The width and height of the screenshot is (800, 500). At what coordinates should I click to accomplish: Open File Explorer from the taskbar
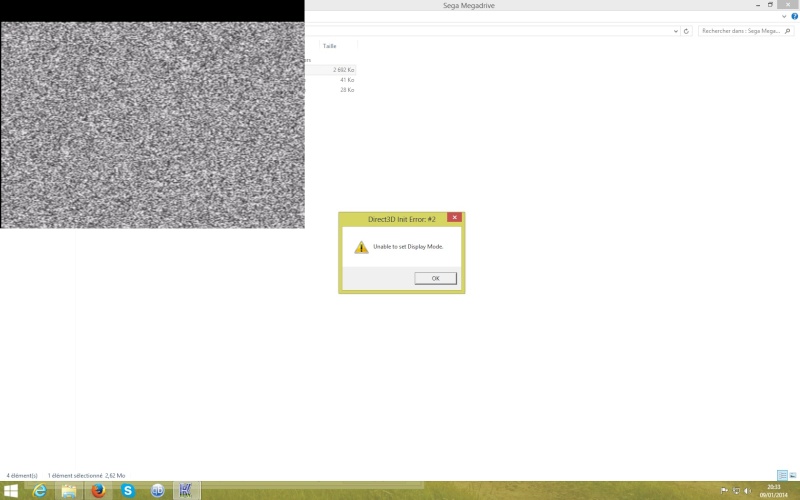tap(69, 491)
